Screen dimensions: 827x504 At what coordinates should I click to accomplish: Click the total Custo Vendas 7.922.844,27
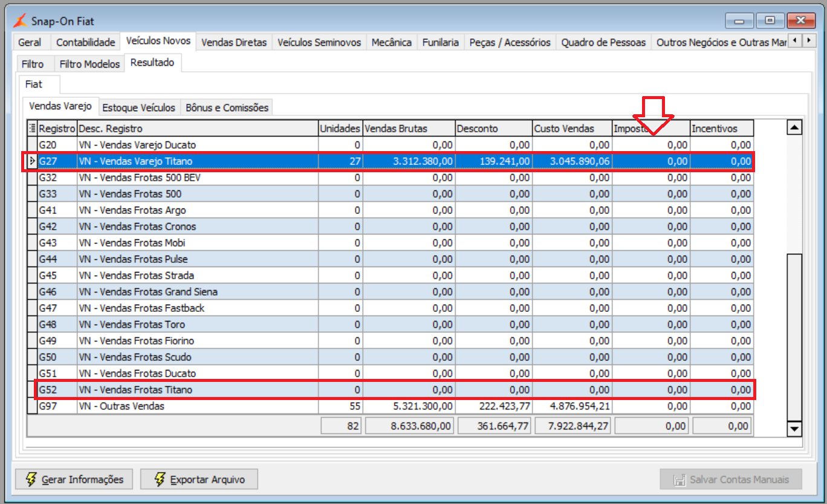(572, 426)
